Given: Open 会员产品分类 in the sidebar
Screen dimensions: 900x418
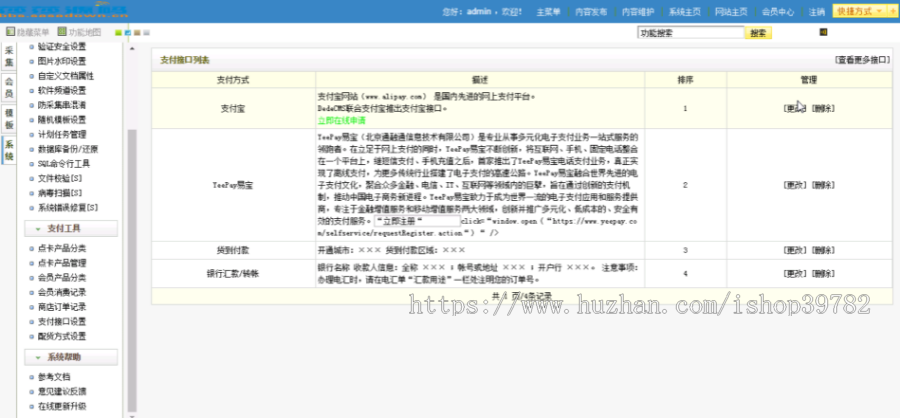Looking at the screenshot, I should coord(62,277).
